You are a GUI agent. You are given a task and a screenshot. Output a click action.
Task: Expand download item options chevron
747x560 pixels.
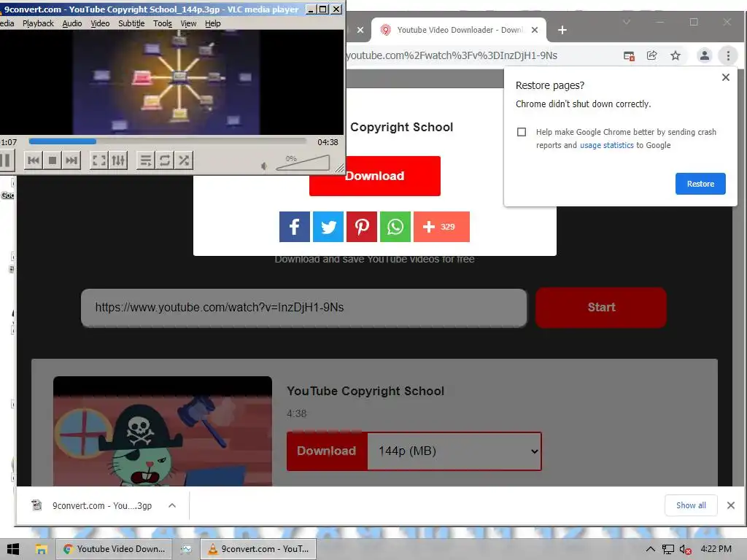pyautogui.click(x=172, y=506)
